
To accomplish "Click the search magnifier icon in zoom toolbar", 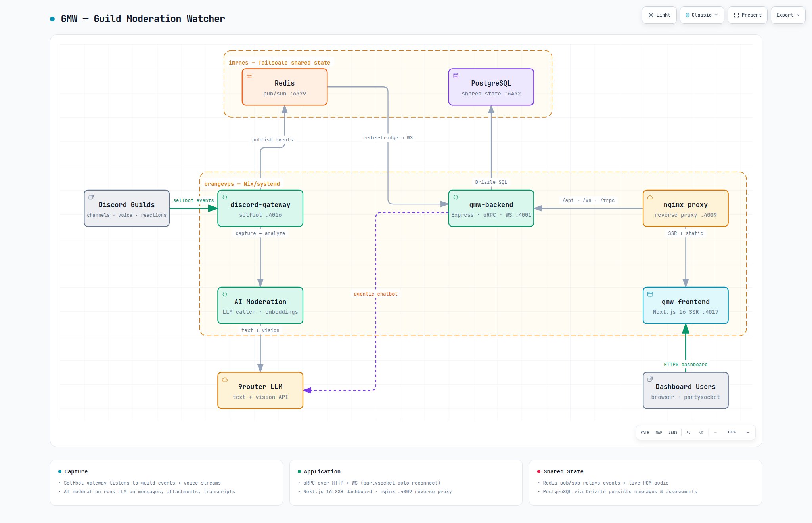I will pos(688,432).
